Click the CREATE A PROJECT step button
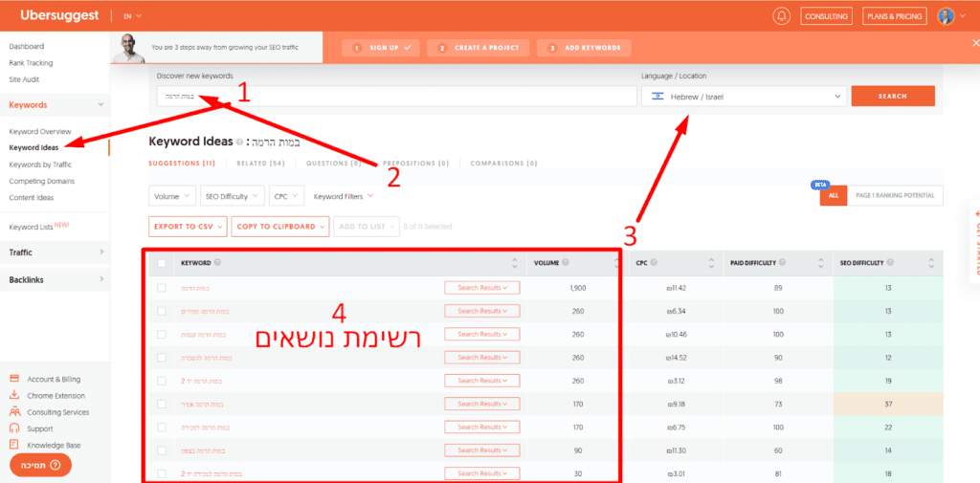The width and height of the screenshot is (980, 483). click(479, 48)
